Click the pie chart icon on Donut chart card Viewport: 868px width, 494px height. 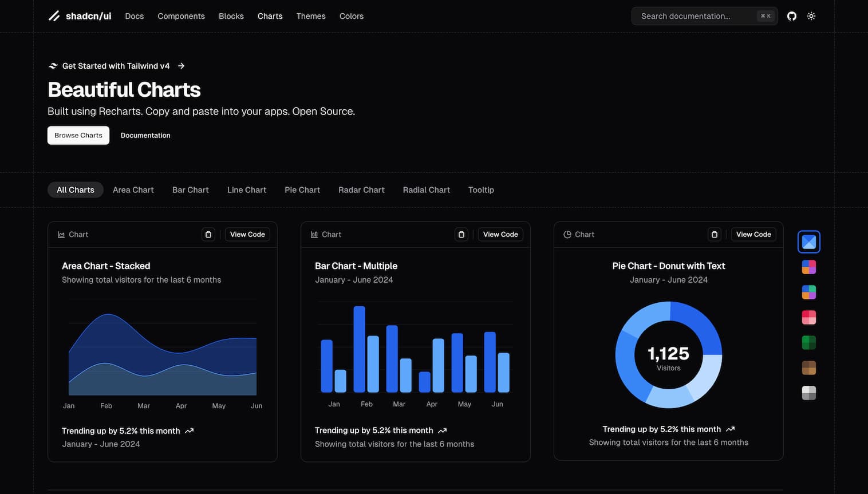567,234
